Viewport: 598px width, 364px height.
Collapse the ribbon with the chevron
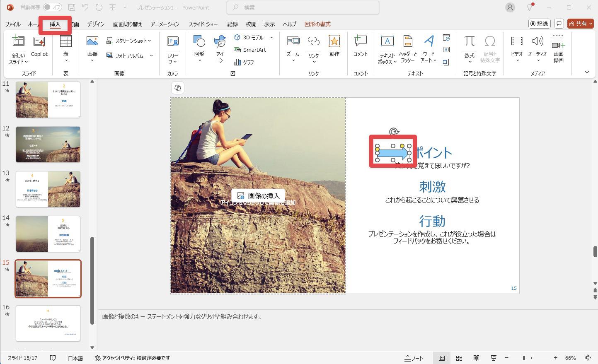[x=587, y=72]
